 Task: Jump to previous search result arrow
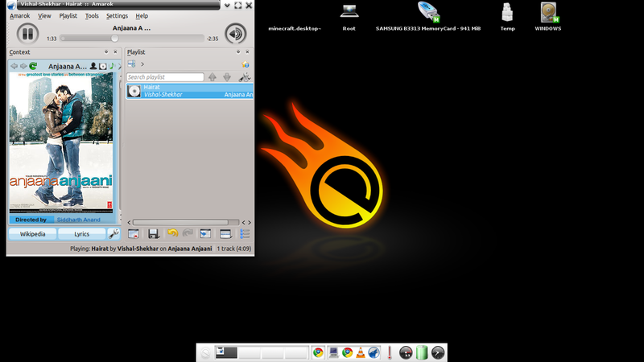(x=213, y=76)
